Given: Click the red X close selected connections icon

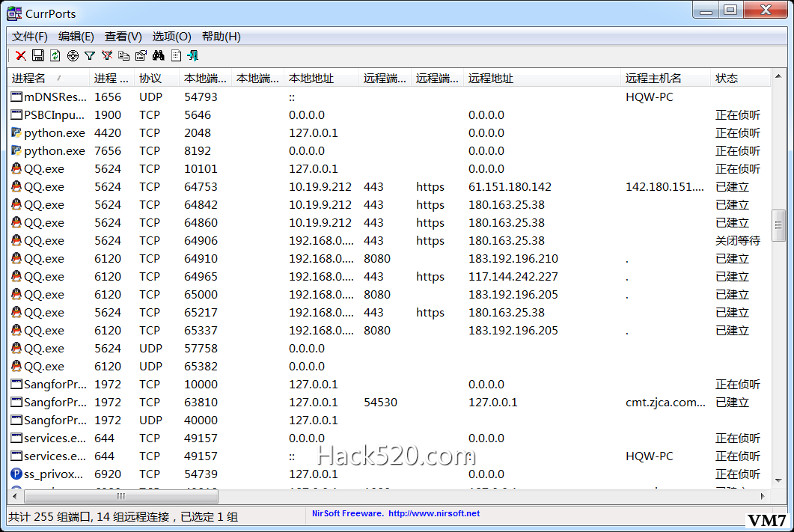Looking at the screenshot, I should pos(21,55).
